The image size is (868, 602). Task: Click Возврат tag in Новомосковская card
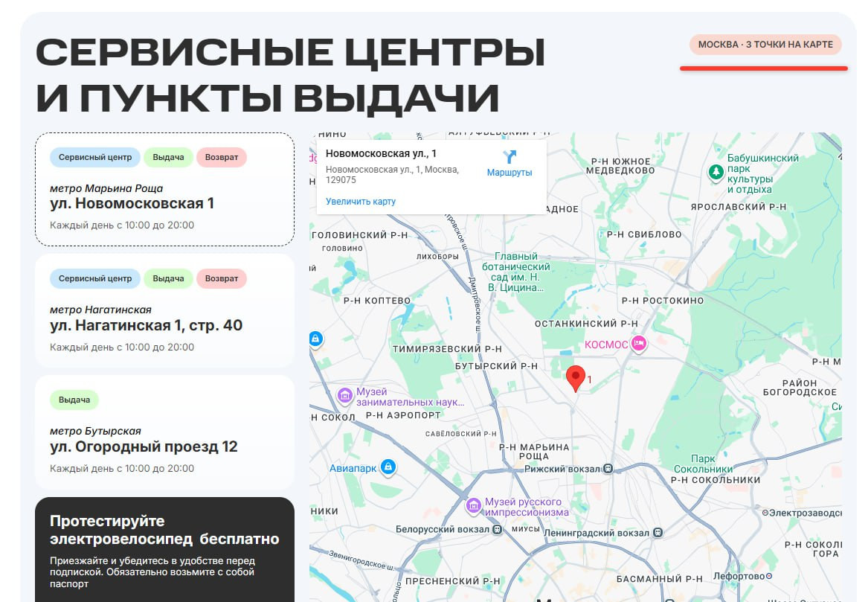[x=222, y=157]
